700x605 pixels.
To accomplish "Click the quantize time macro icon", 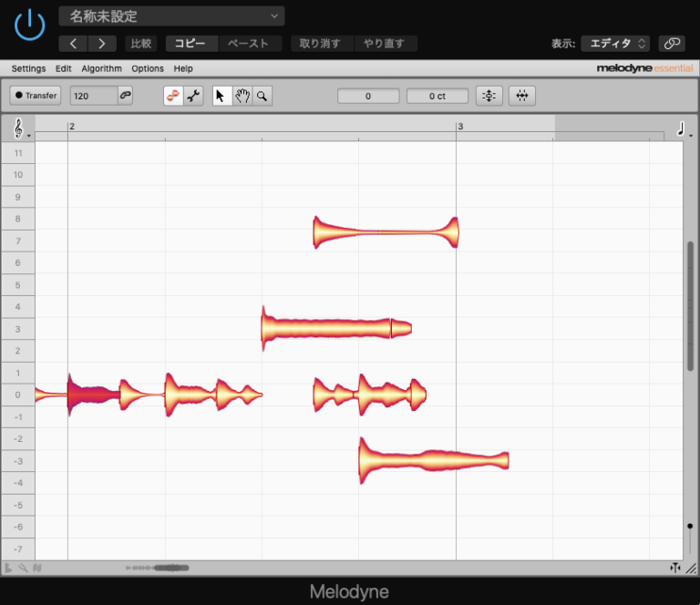I will click(521, 96).
